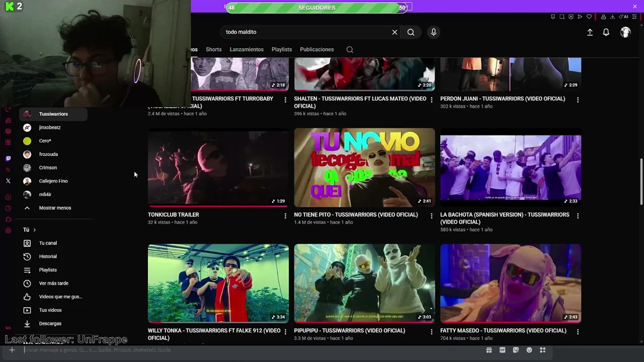Open Videos que me gustan list
This screenshot has height=362, width=644.
[x=54, y=297]
